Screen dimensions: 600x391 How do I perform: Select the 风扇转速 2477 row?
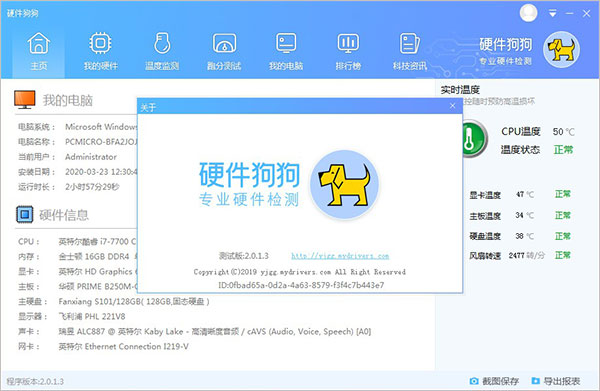[x=520, y=255]
